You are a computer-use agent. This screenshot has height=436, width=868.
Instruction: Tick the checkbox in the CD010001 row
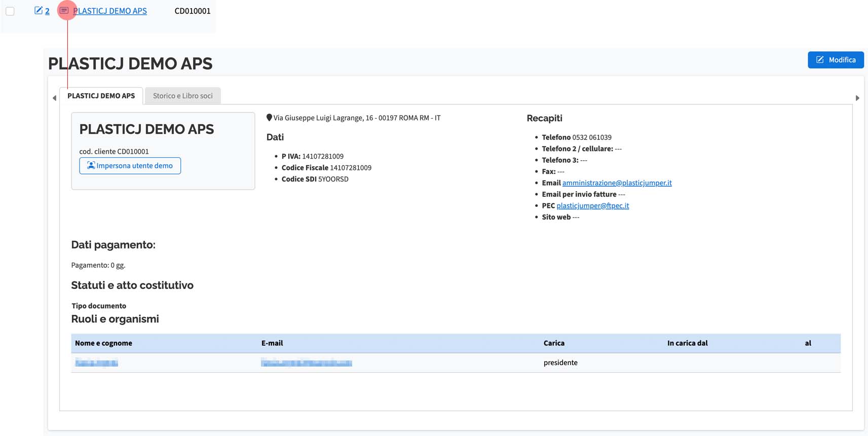point(10,11)
